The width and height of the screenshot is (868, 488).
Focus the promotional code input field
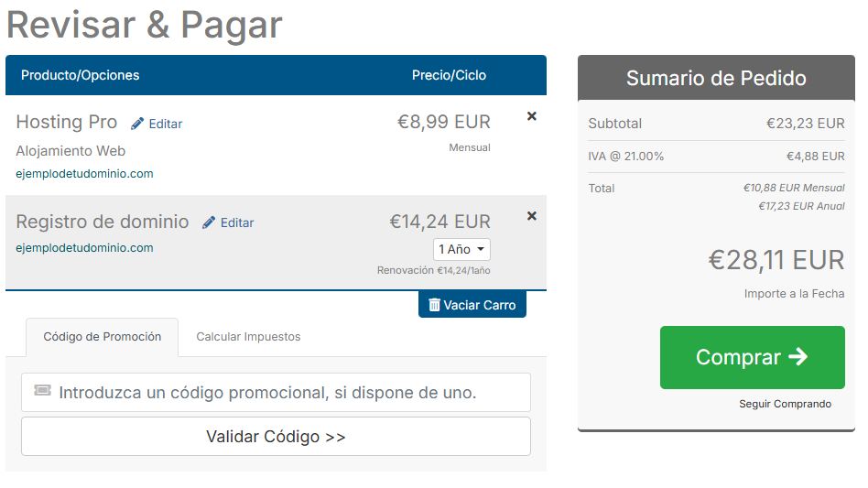284,393
